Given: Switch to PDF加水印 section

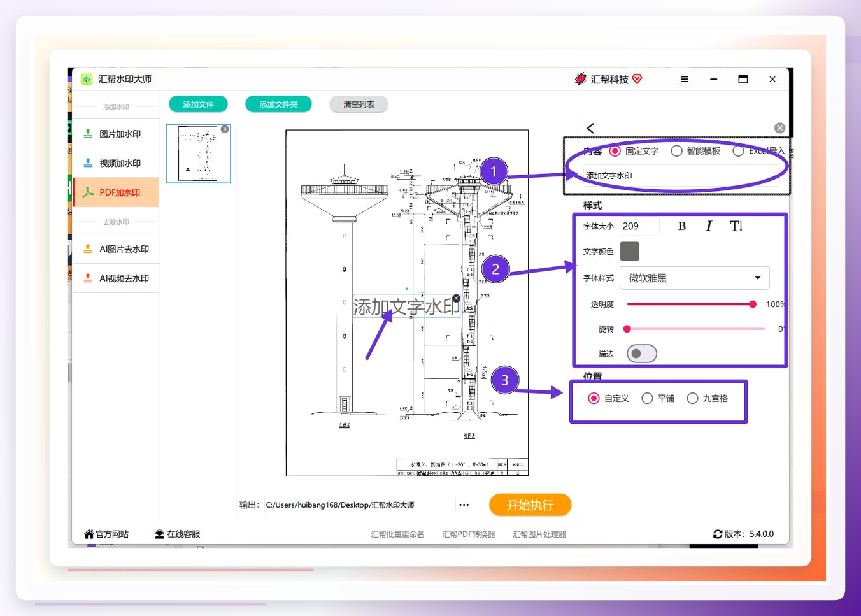Looking at the screenshot, I should [116, 192].
